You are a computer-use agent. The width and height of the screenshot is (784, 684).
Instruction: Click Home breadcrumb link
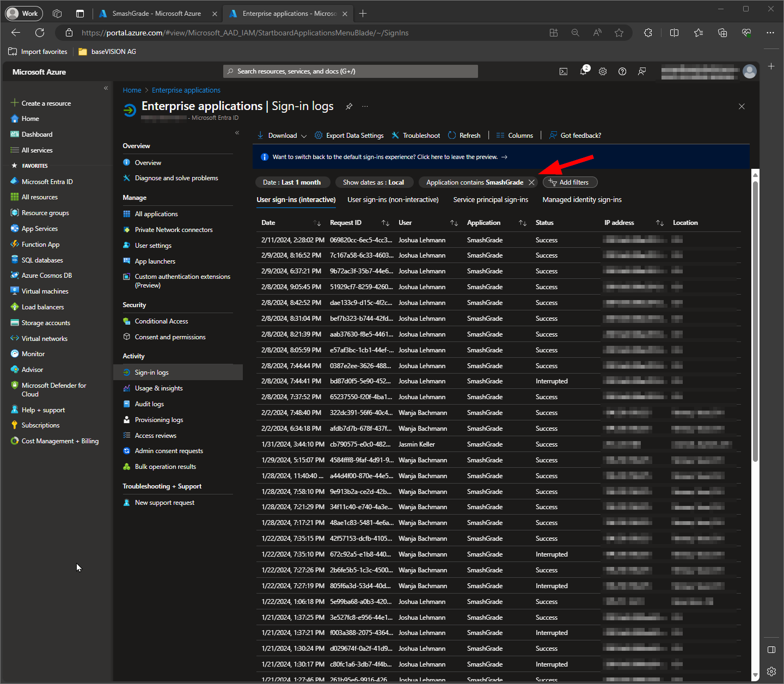[x=132, y=90]
